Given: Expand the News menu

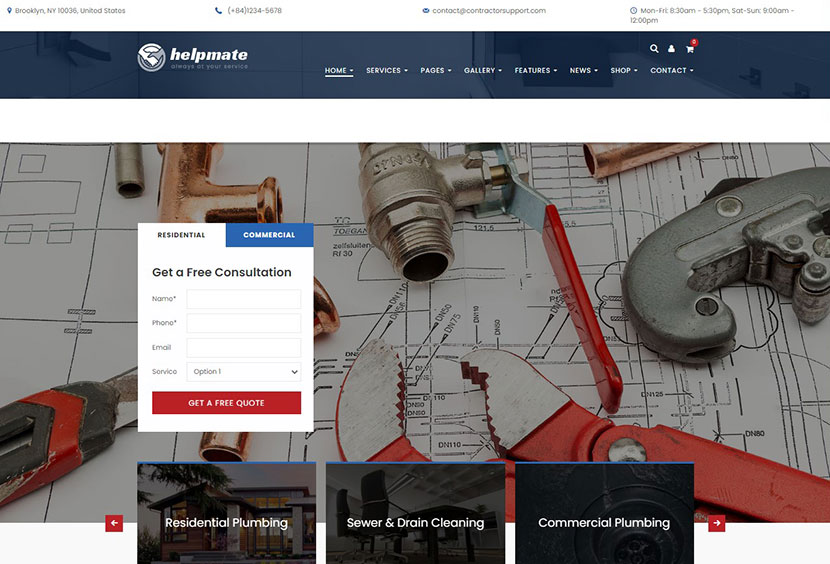Looking at the screenshot, I should coord(583,70).
